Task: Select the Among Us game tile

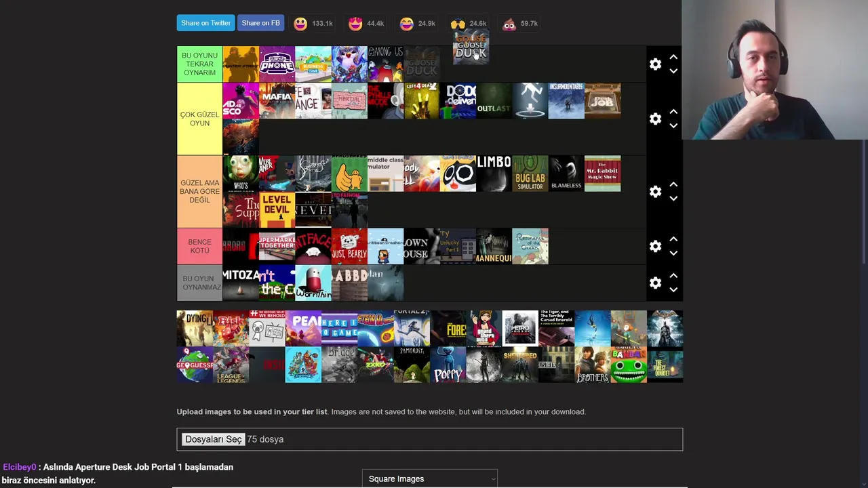Action: click(385, 64)
